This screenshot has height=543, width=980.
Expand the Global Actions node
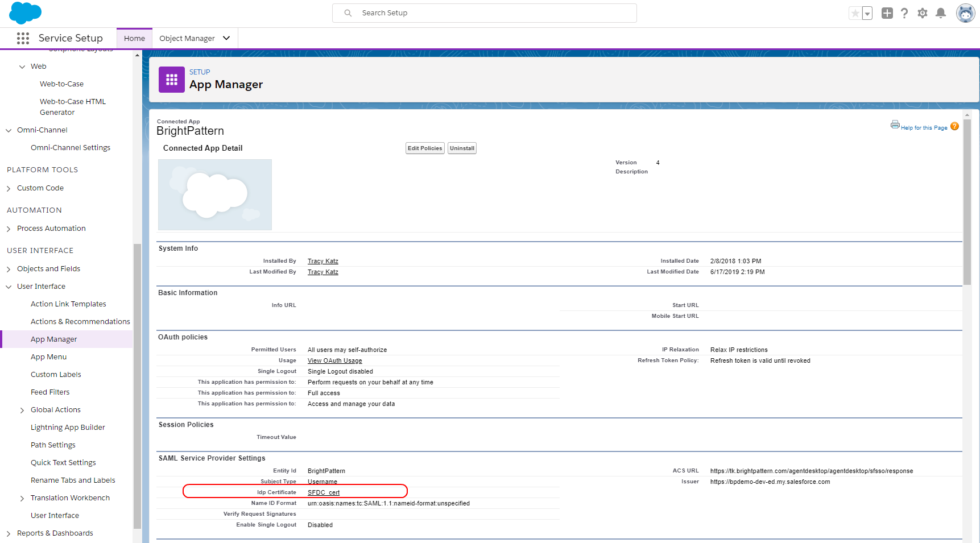pos(22,410)
